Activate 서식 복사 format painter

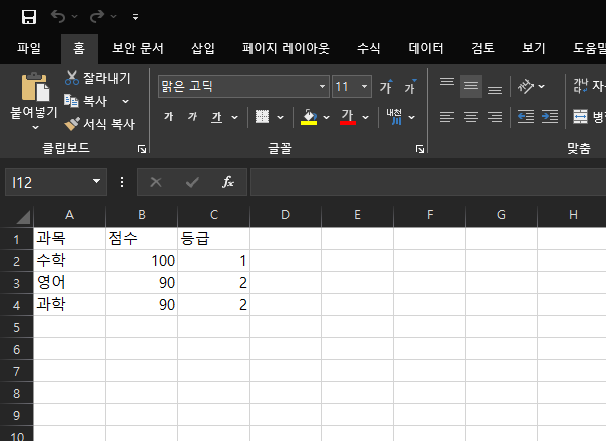coord(99,124)
